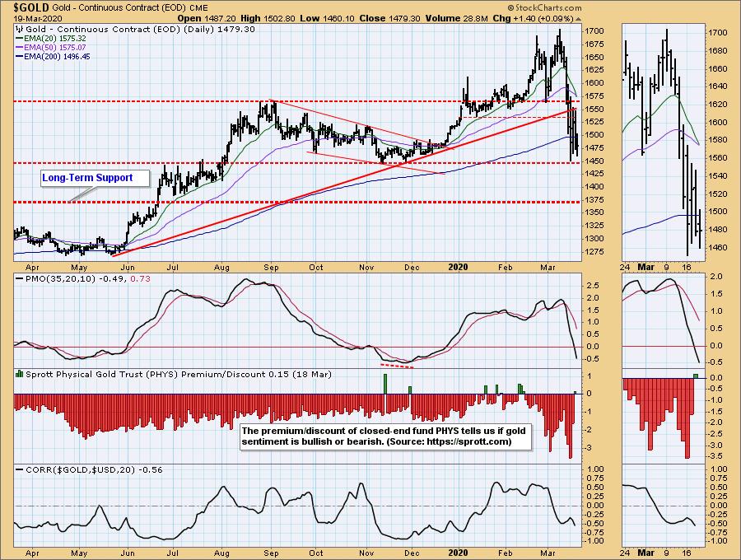Click the Chg +1.40 (+0.09%) value
The width and height of the screenshot is (741, 560).
pyautogui.click(x=533, y=18)
